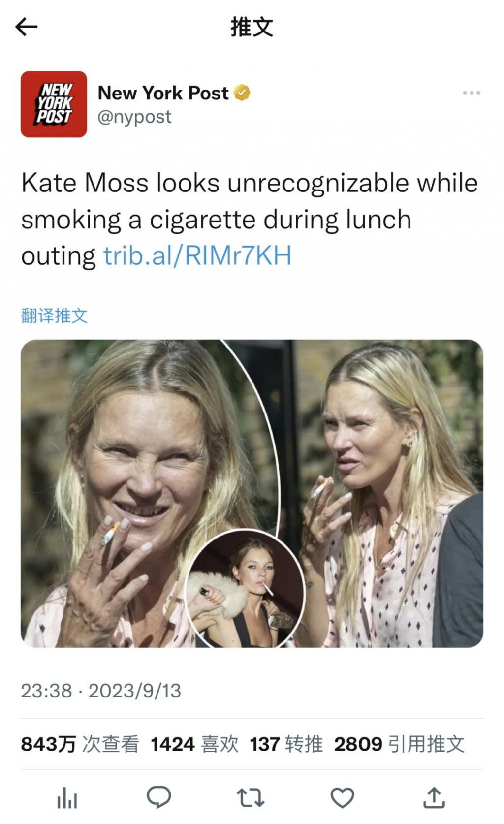Show the 1424 喜欢 likes list
This screenshot has width=504, height=824.
(194, 744)
